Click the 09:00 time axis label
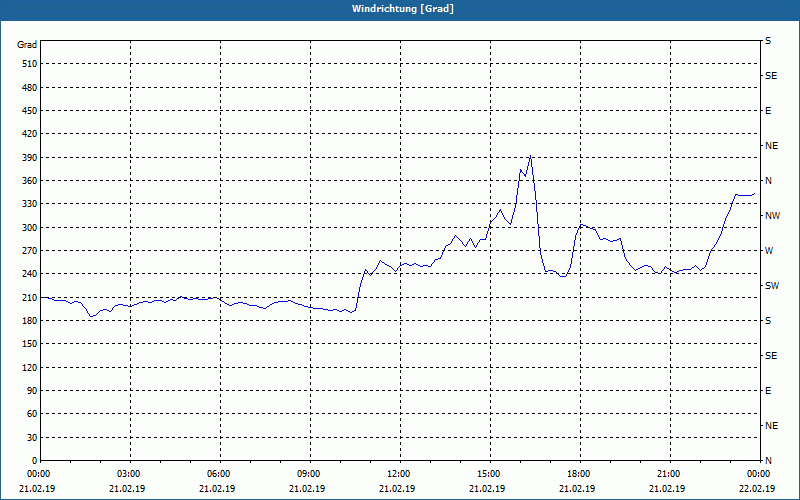This screenshot has width=800, height=500. (309, 474)
